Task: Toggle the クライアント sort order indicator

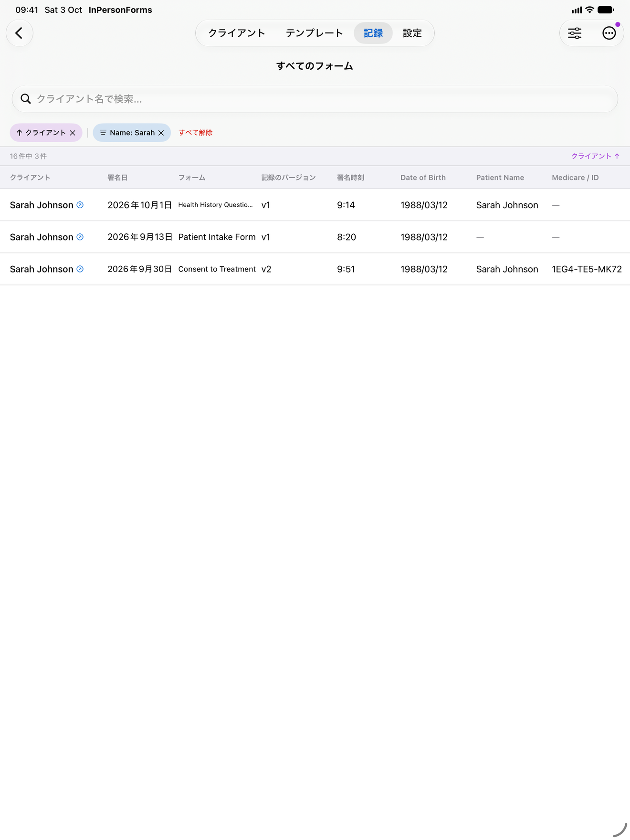Action: click(596, 156)
